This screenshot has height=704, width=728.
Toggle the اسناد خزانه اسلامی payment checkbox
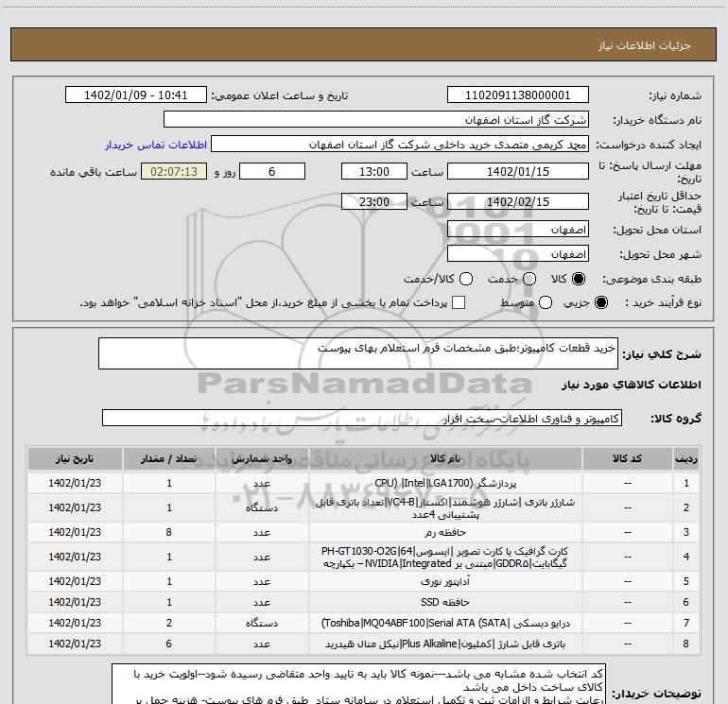pos(459,302)
